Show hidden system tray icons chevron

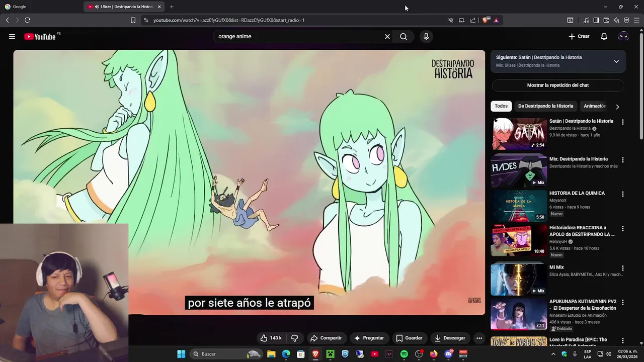553,354
